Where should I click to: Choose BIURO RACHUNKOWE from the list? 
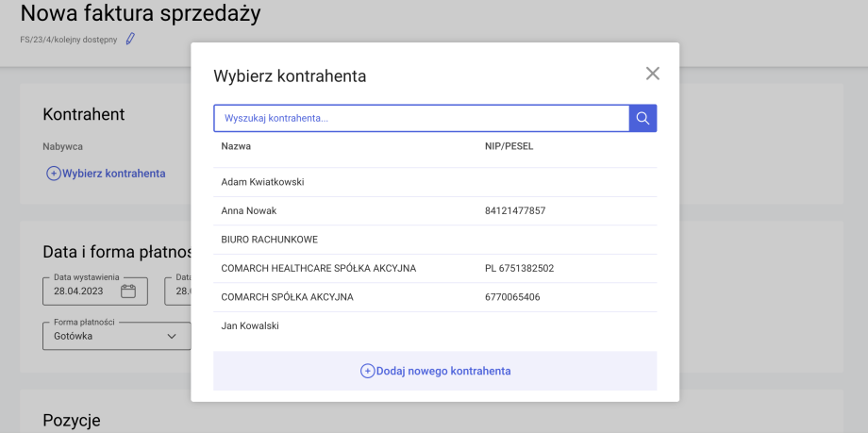pos(271,240)
